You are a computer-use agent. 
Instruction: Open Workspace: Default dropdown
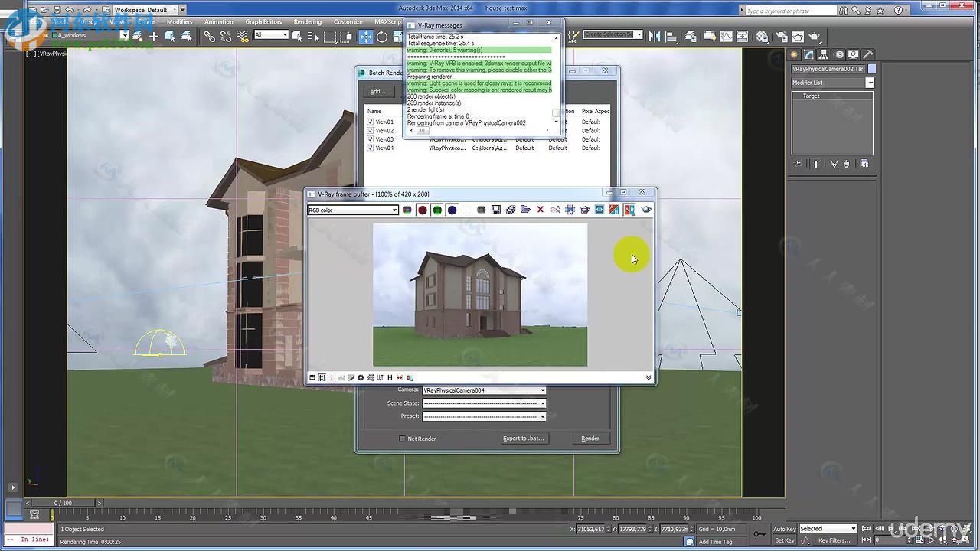click(145, 10)
